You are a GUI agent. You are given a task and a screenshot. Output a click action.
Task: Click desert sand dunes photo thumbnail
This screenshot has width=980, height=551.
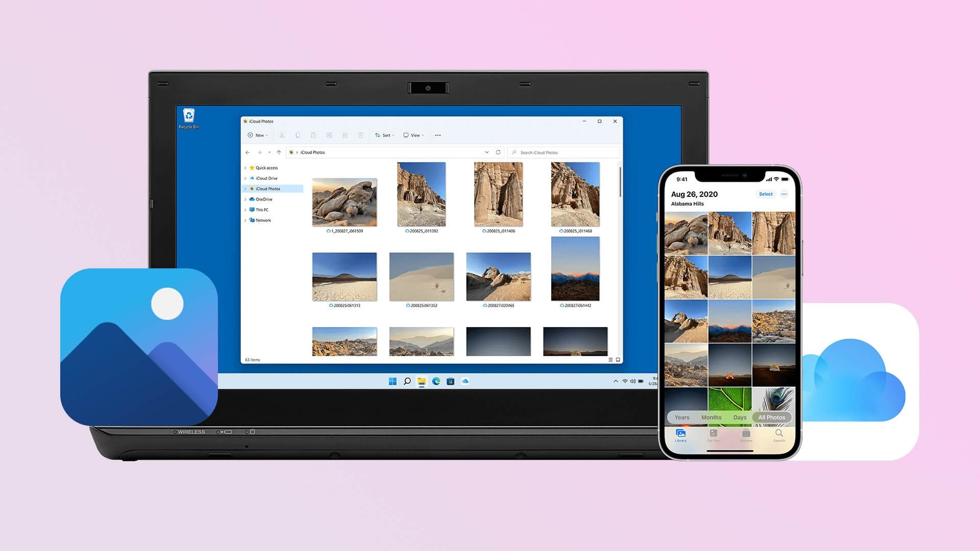click(x=422, y=276)
